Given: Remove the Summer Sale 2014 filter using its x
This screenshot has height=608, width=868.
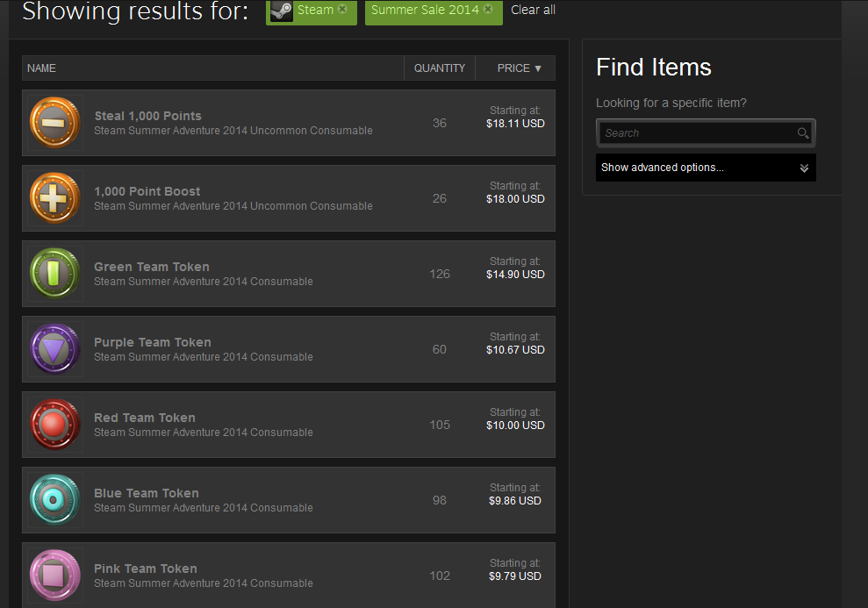Looking at the screenshot, I should 488,9.
